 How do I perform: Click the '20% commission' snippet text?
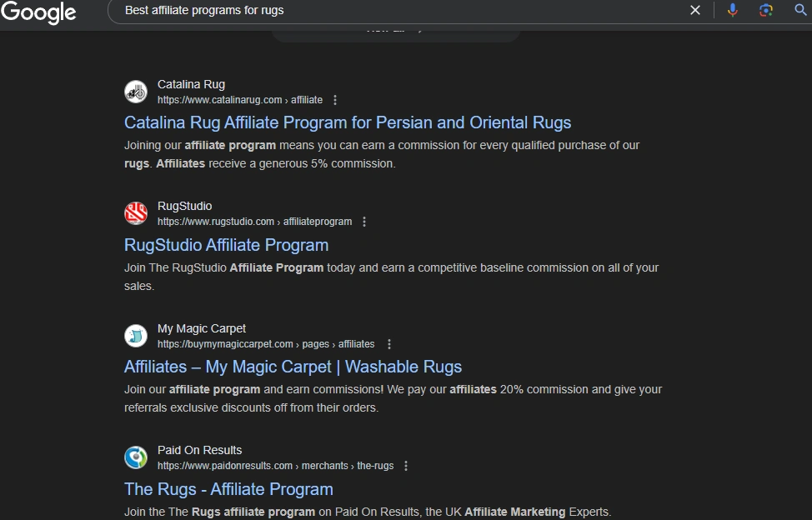(x=544, y=389)
